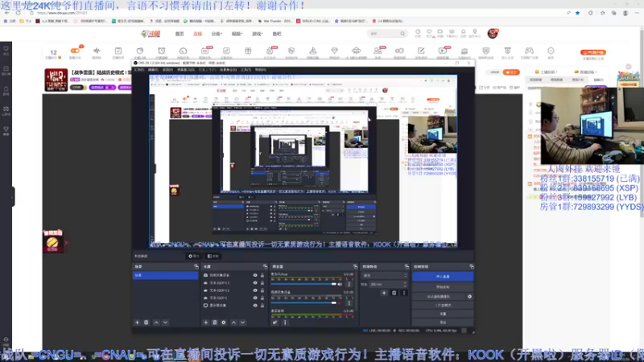Click the Douyu logo in site header
Viewport: 644px width, 362px height.
click(151, 34)
